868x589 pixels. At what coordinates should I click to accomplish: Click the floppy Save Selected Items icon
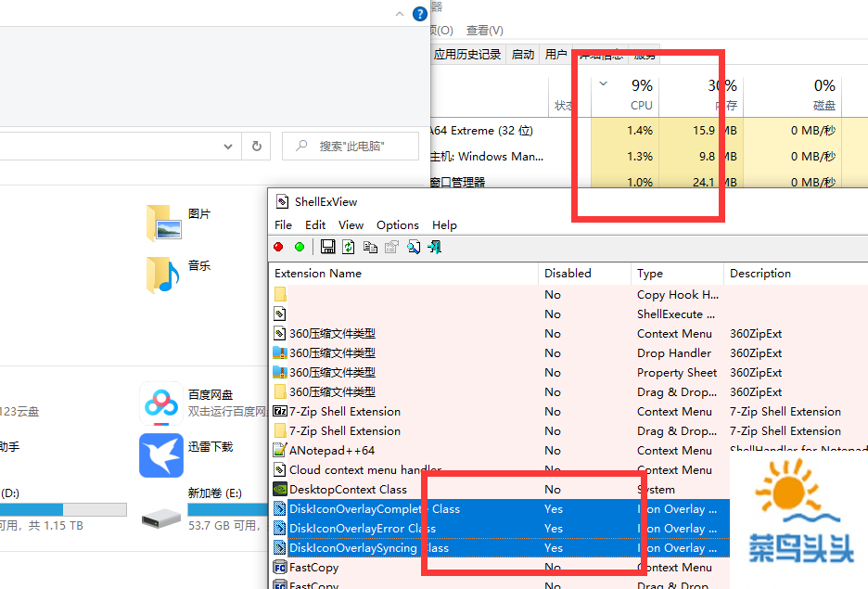[327, 247]
